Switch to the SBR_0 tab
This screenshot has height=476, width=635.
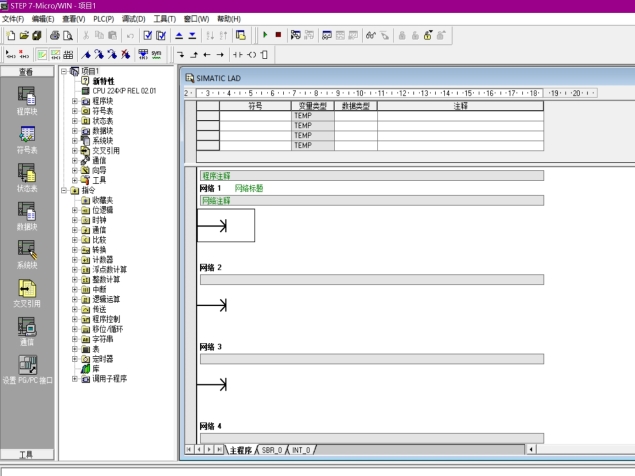click(273, 450)
